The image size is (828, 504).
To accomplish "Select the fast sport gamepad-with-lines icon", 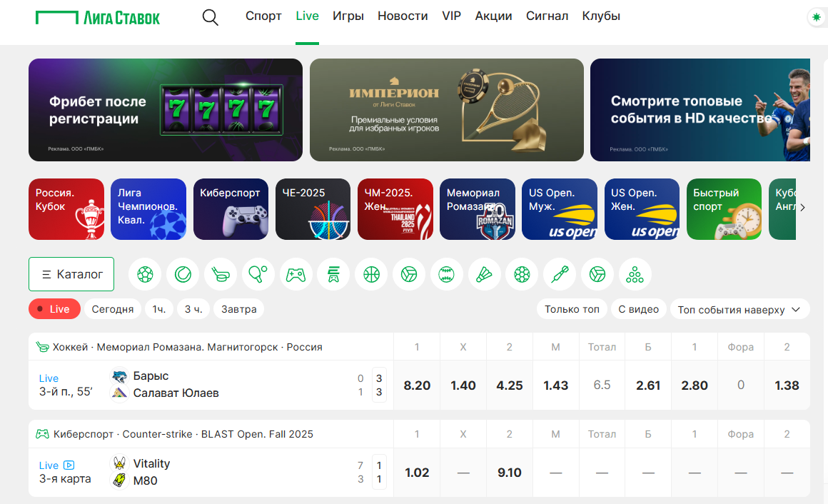I will (x=334, y=274).
